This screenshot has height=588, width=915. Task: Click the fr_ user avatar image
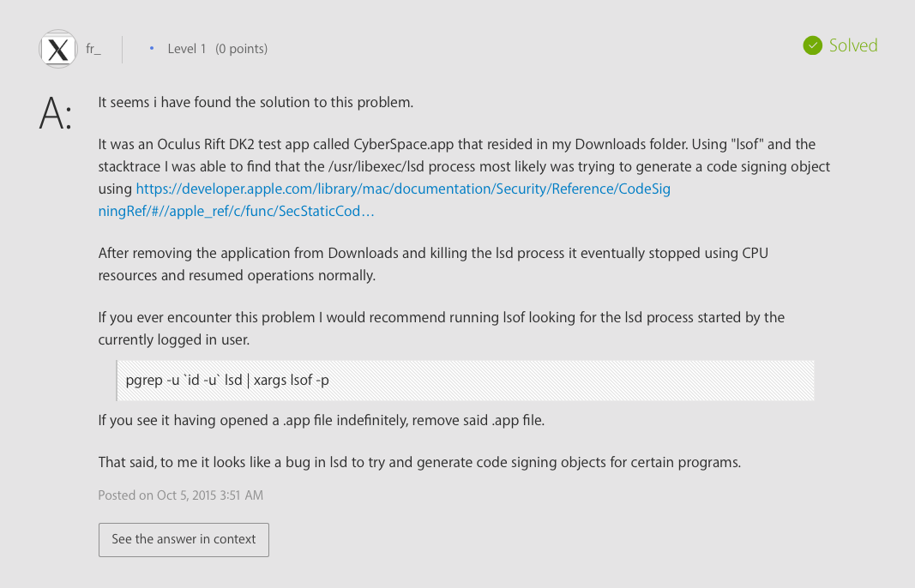coord(58,49)
